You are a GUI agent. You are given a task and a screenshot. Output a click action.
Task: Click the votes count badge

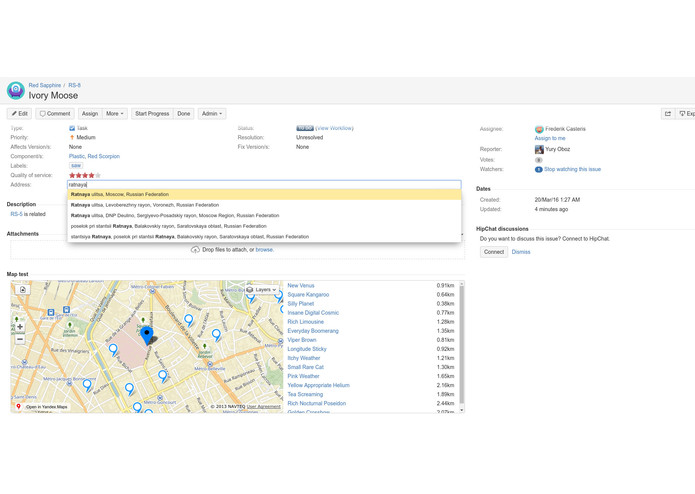pyautogui.click(x=539, y=160)
